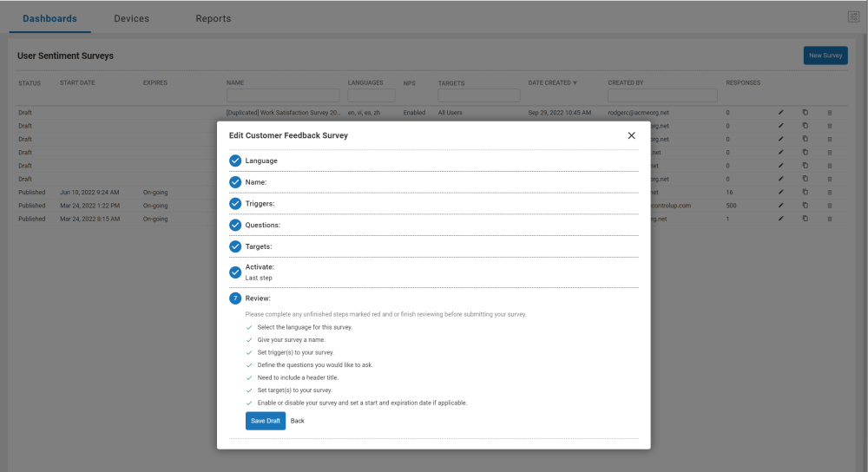Close the Edit Customer Feedback Survey dialog
This screenshot has height=472, width=868.
click(631, 135)
